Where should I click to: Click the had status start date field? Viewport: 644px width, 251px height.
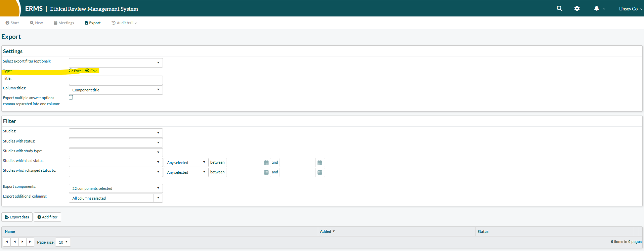click(x=244, y=163)
